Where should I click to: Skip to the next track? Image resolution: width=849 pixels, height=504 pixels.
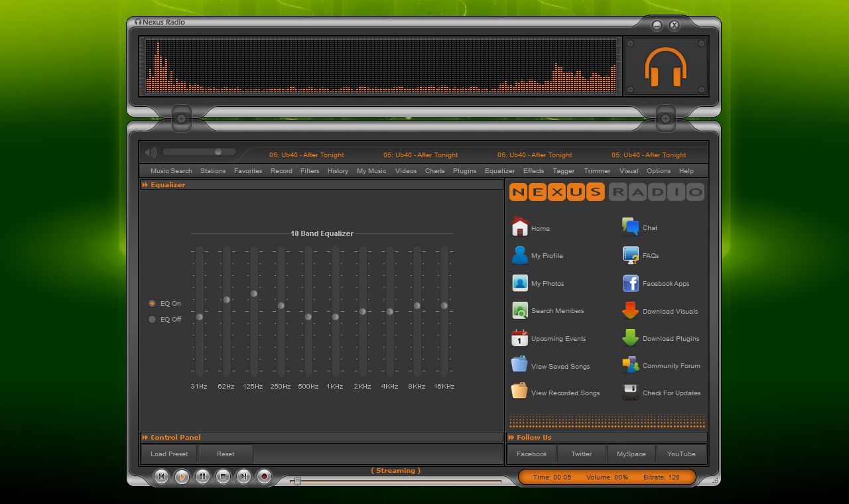click(243, 476)
